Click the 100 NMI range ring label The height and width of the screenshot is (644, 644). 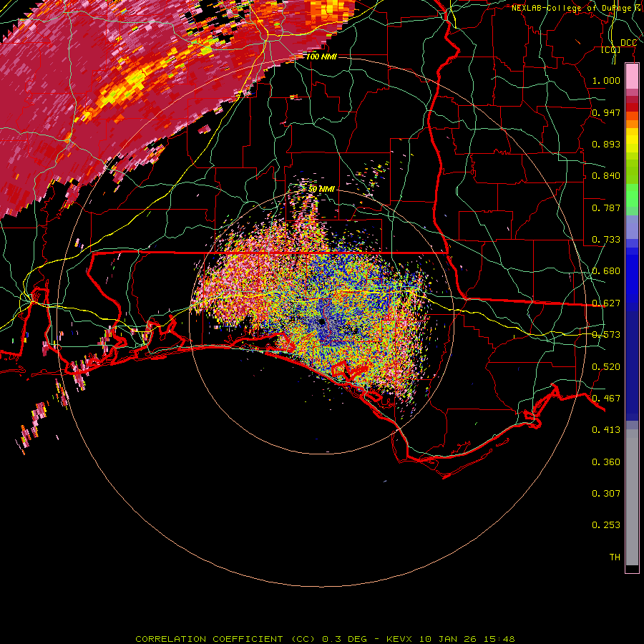pos(321,57)
